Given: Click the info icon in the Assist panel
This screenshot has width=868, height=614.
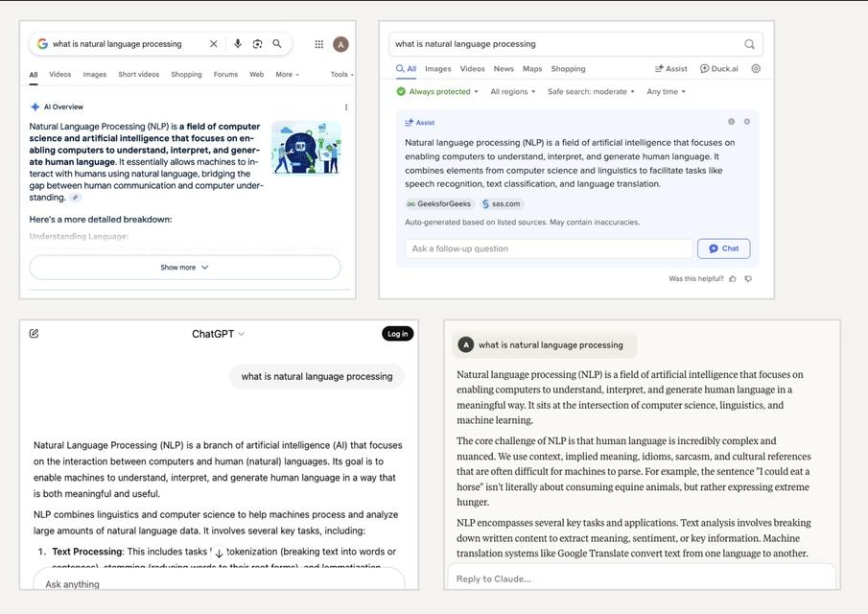Looking at the screenshot, I should click(x=731, y=122).
